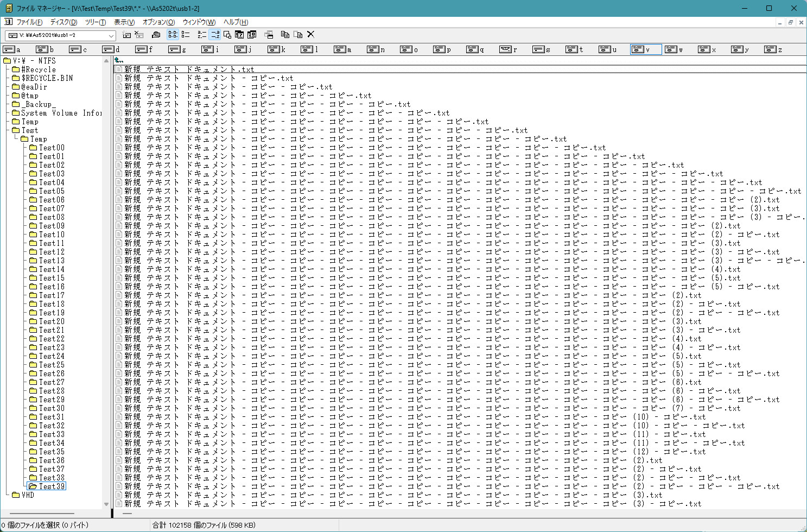Select drive g in the drive bar

click(177, 49)
